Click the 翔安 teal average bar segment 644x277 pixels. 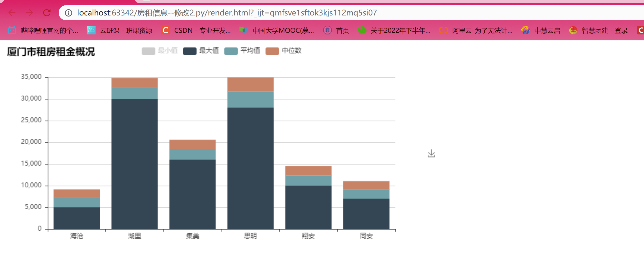click(x=308, y=181)
